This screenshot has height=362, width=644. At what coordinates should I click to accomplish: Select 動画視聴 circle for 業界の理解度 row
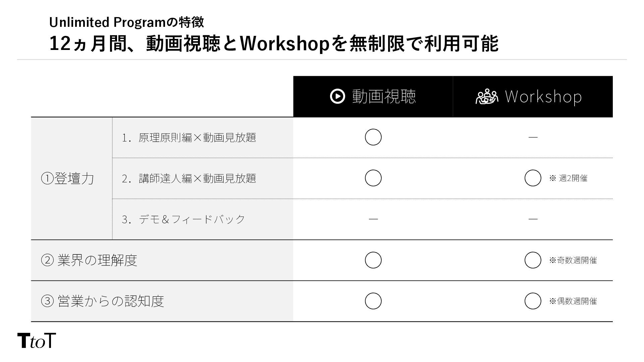pyautogui.click(x=373, y=260)
